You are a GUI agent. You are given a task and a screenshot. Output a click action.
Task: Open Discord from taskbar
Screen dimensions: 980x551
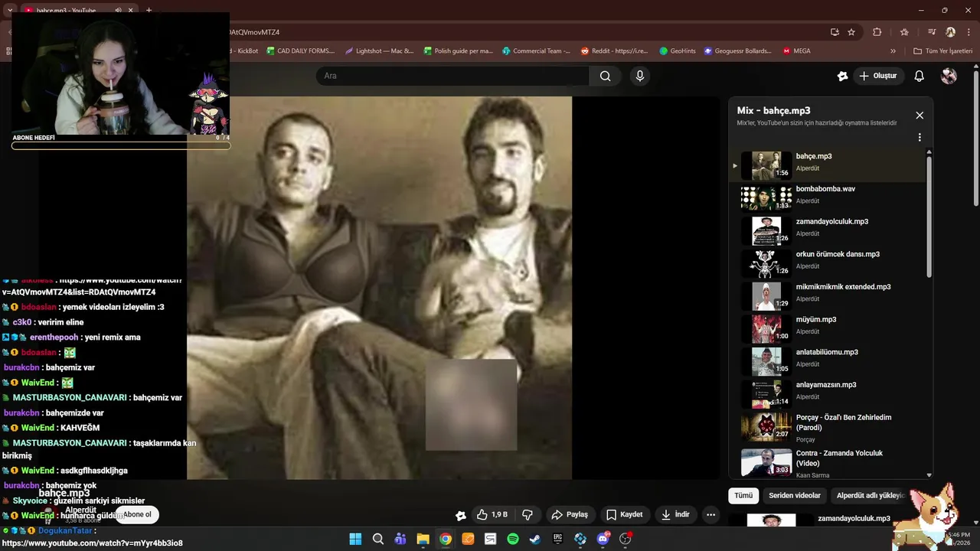603,539
